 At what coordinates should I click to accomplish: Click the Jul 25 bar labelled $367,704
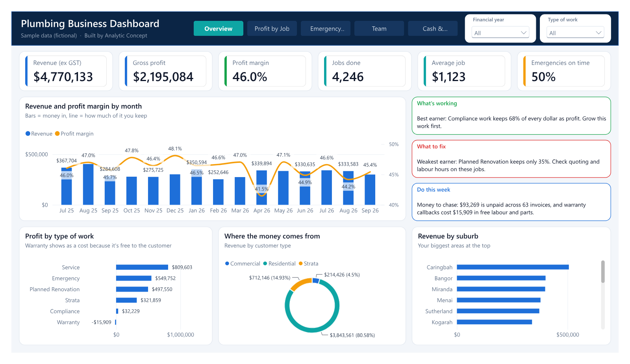67,186
